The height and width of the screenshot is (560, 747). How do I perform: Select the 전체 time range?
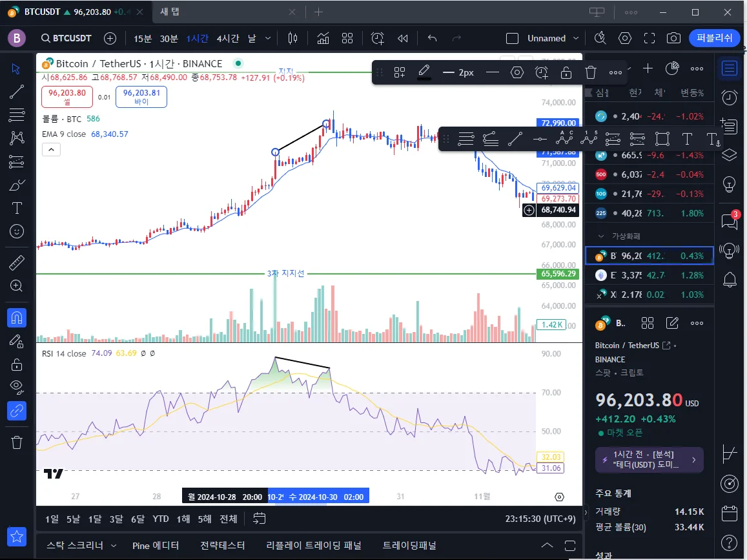[x=228, y=519]
